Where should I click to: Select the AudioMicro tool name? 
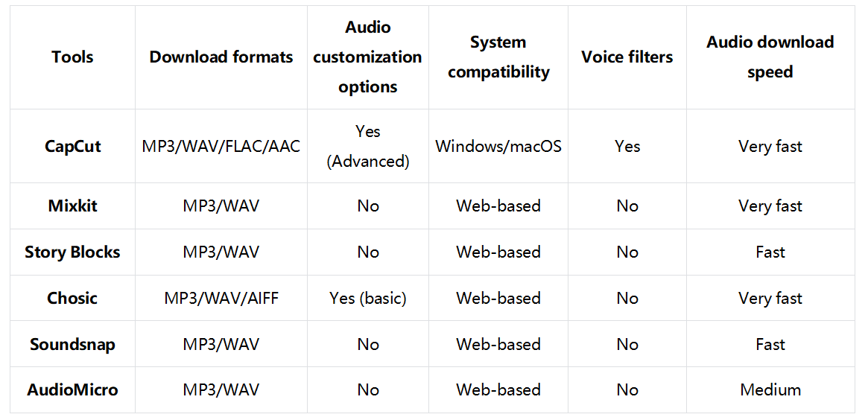click(72, 389)
